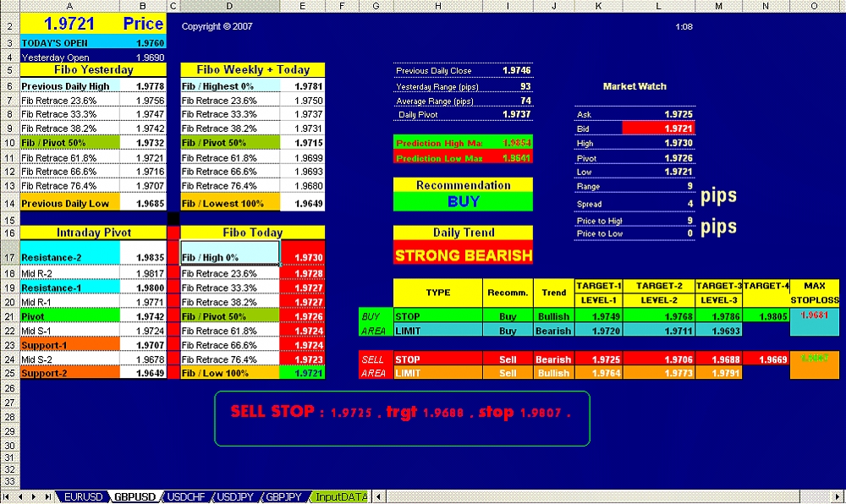Click the green BUY recommendation cell
Screen dimensions: 846x504
click(463, 202)
